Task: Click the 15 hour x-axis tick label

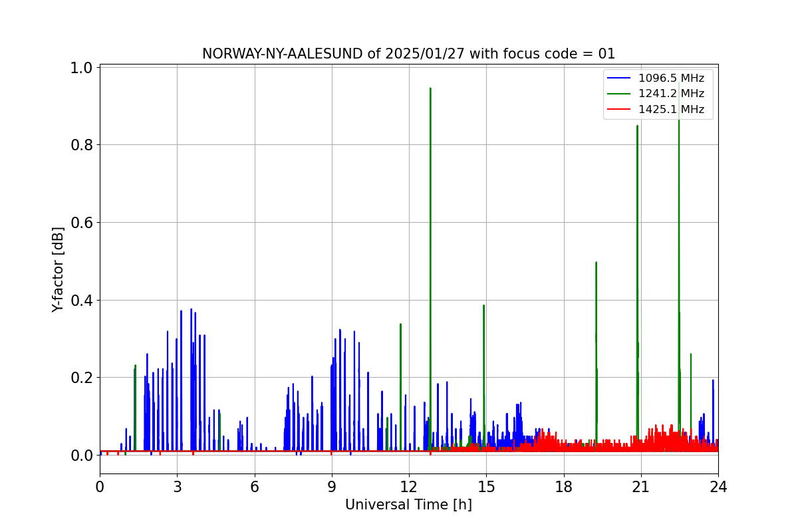Action: point(486,486)
